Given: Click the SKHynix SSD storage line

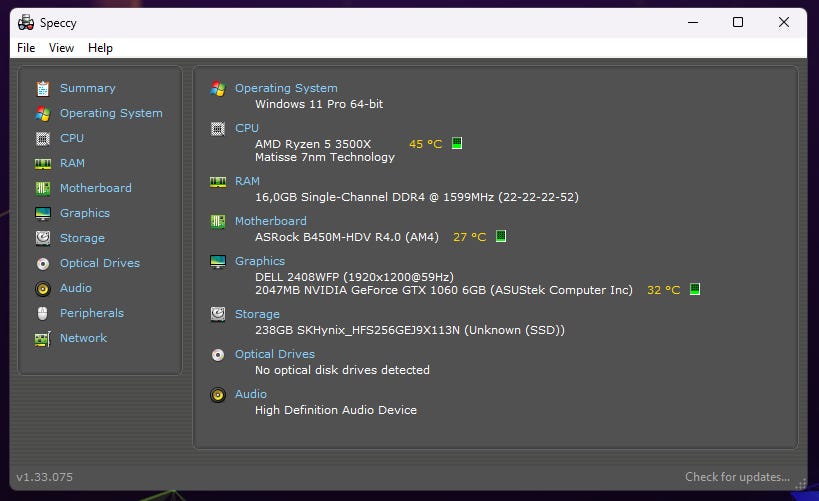Looking at the screenshot, I should tap(410, 330).
